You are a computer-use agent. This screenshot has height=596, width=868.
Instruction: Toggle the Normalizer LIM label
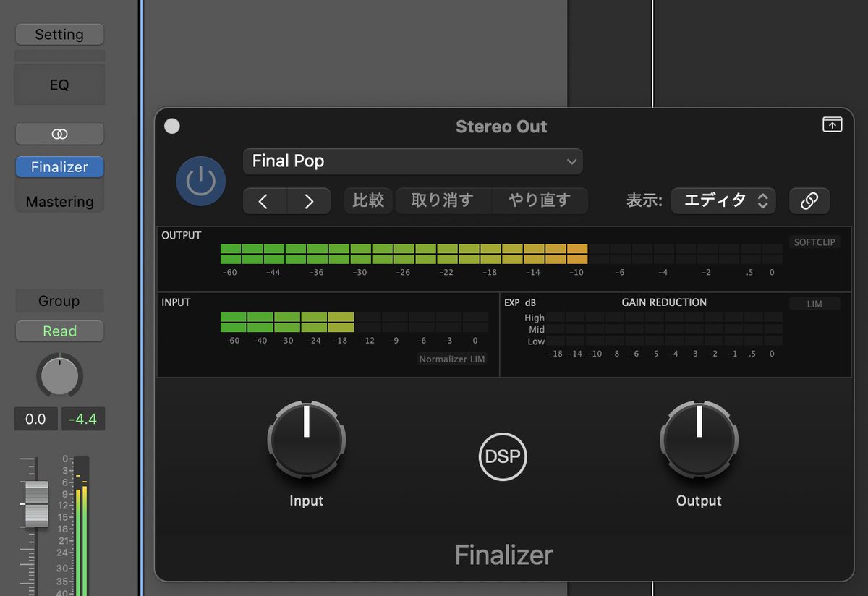453,359
